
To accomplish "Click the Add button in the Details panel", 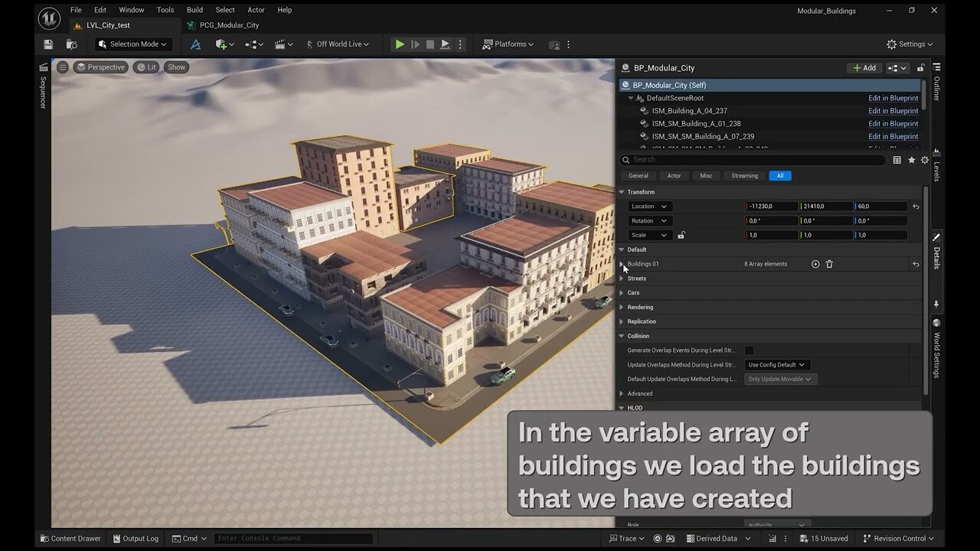I will (x=864, y=67).
